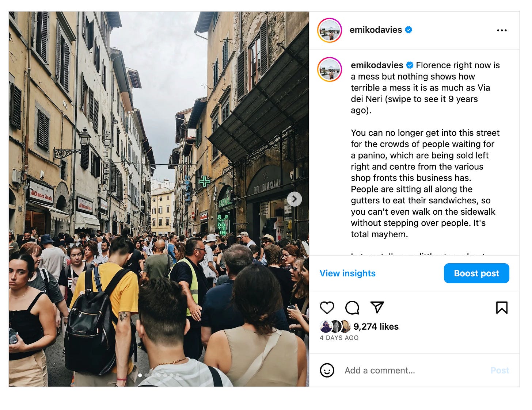The width and height of the screenshot is (532, 410).
Task: Click the verified badge in header
Action: (409, 30)
